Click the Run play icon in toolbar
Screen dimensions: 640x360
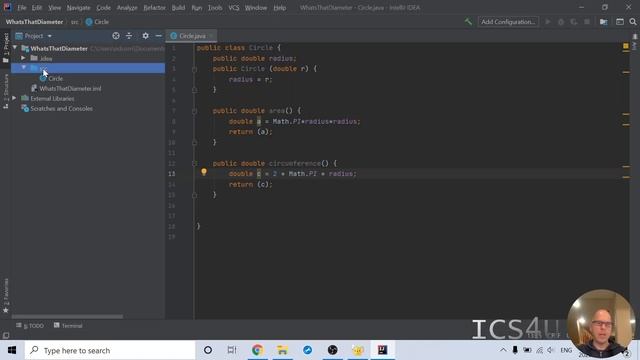(x=548, y=22)
